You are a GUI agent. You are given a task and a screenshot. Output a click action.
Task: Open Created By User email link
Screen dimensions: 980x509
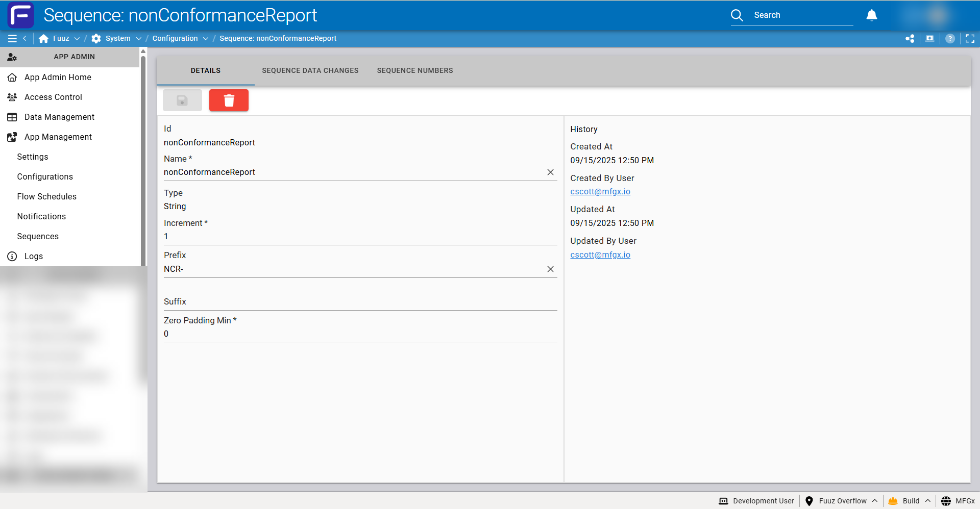[600, 192]
